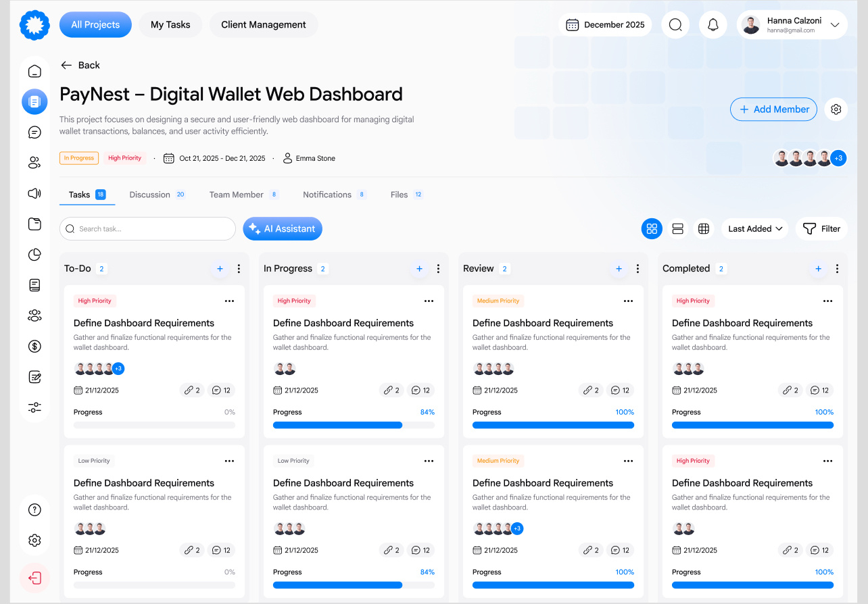Open the team members icon in the sidebar
Viewport: 868px width, 604px height.
click(x=34, y=162)
